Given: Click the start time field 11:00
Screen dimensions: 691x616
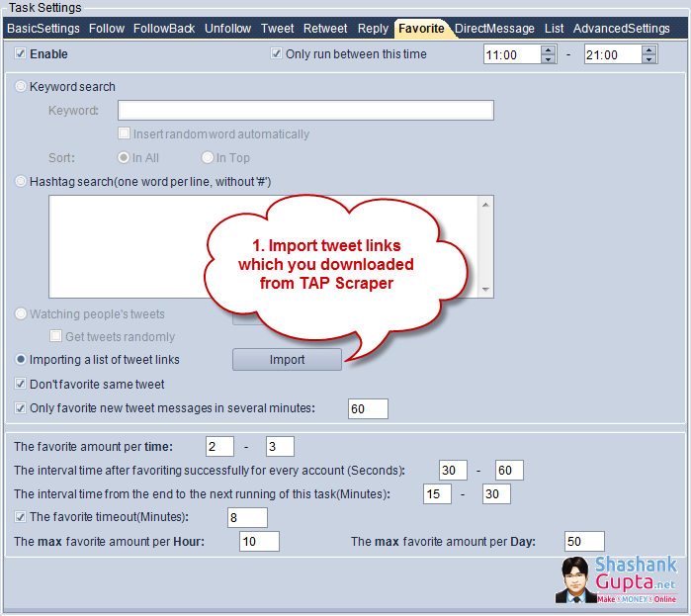Looking at the screenshot, I should [x=512, y=54].
